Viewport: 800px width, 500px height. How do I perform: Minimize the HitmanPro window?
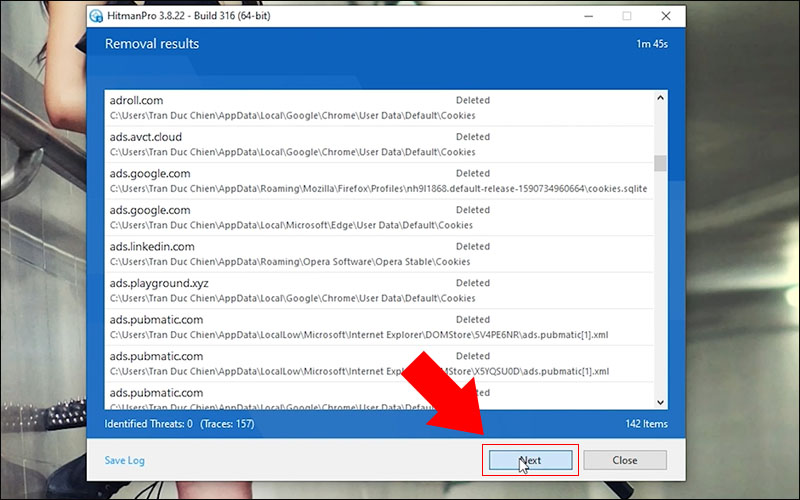click(588, 16)
